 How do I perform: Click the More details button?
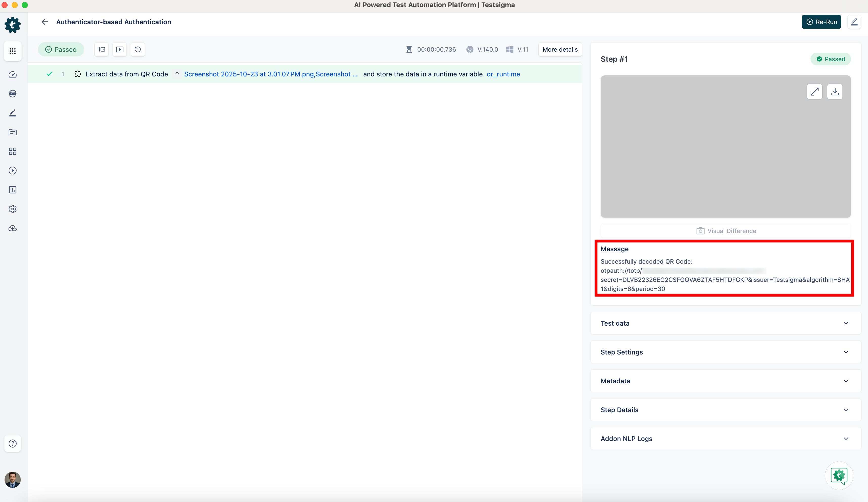(560, 50)
